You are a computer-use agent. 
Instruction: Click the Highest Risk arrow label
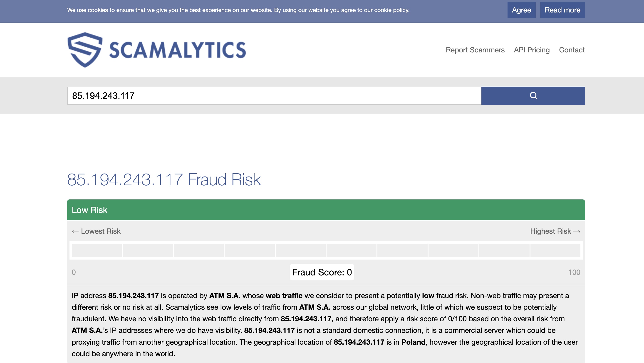(555, 231)
